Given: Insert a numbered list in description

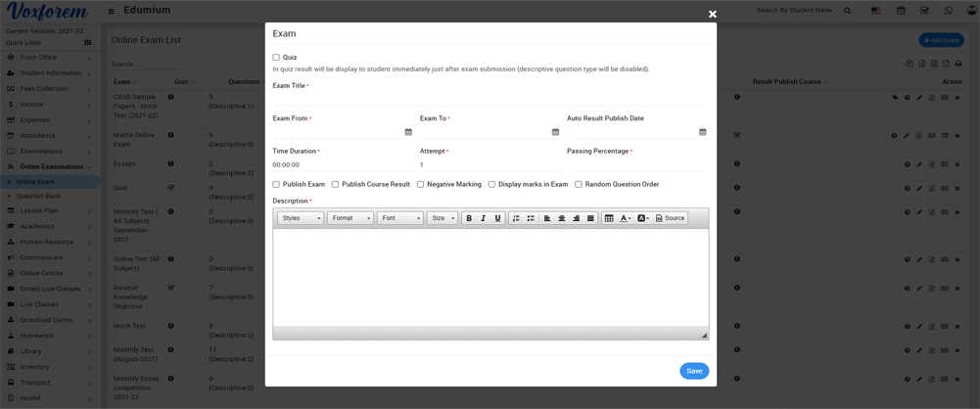Looking at the screenshot, I should coord(516,218).
